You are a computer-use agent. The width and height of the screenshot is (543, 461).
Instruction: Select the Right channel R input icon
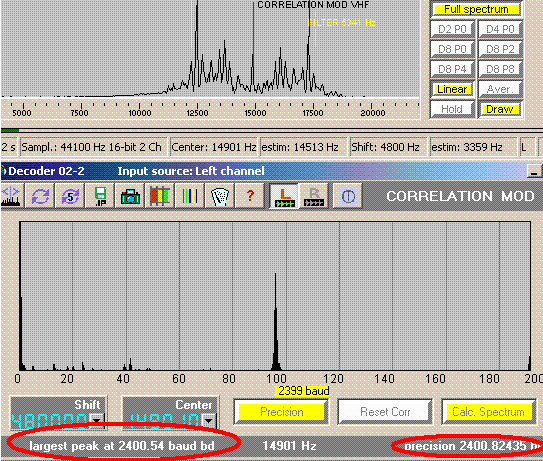click(314, 196)
